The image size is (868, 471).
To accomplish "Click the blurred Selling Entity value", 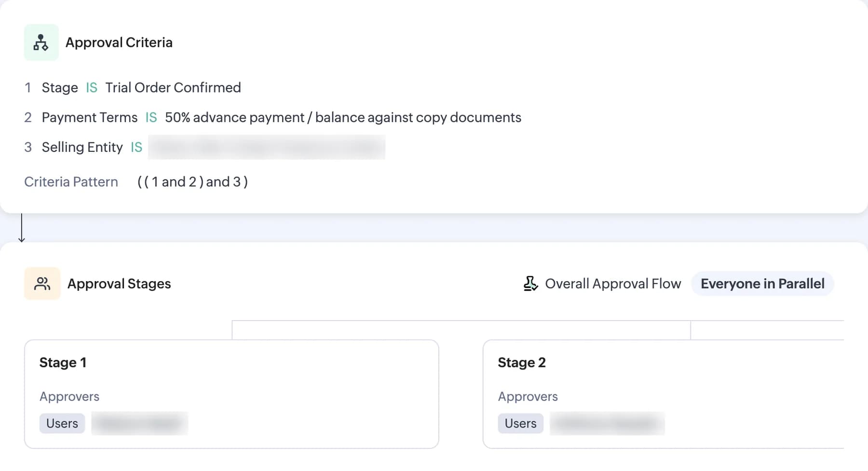I will (x=267, y=147).
